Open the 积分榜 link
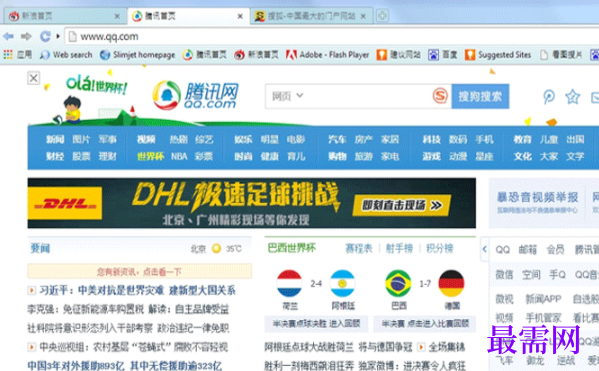The width and height of the screenshot is (599, 371). pyautogui.click(x=440, y=249)
